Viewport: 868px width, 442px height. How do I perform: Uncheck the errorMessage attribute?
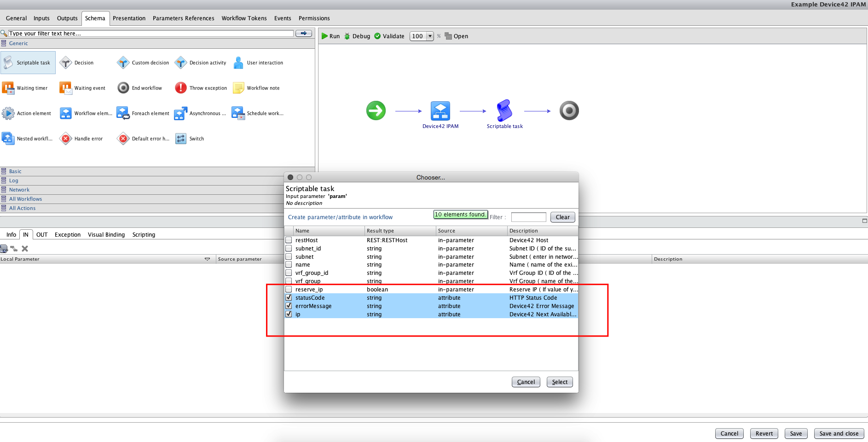pyautogui.click(x=289, y=306)
